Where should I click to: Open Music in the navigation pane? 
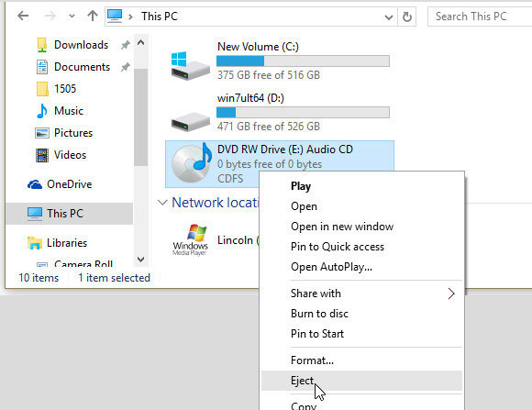click(x=69, y=111)
